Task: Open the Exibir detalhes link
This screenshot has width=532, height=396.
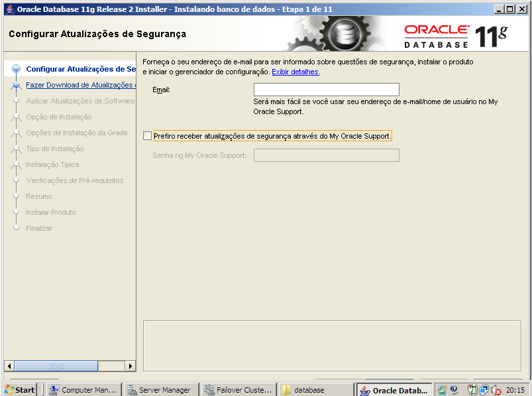Action: click(x=295, y=72)
